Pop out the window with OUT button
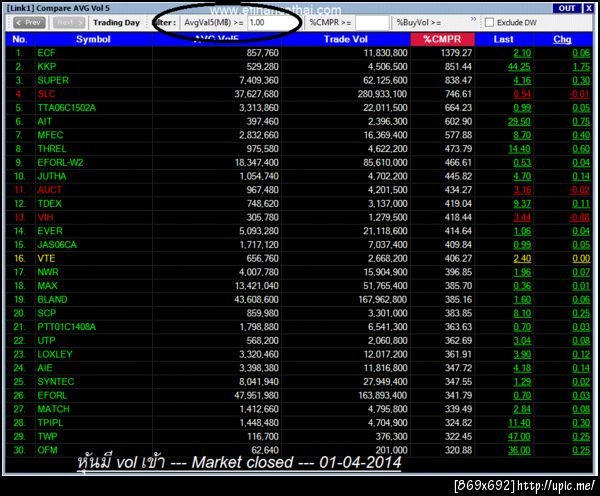Viewport: 600px width, 496px height. 567,8
